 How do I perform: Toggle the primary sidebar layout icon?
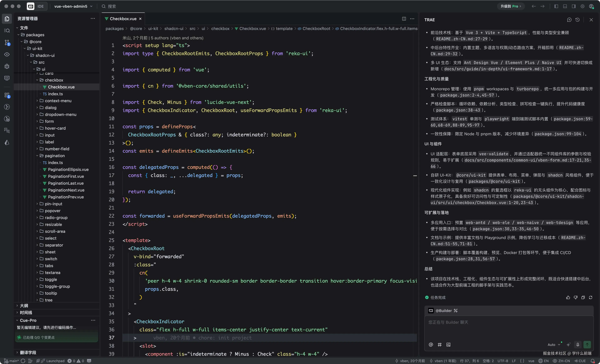click(x=556, y=6)
